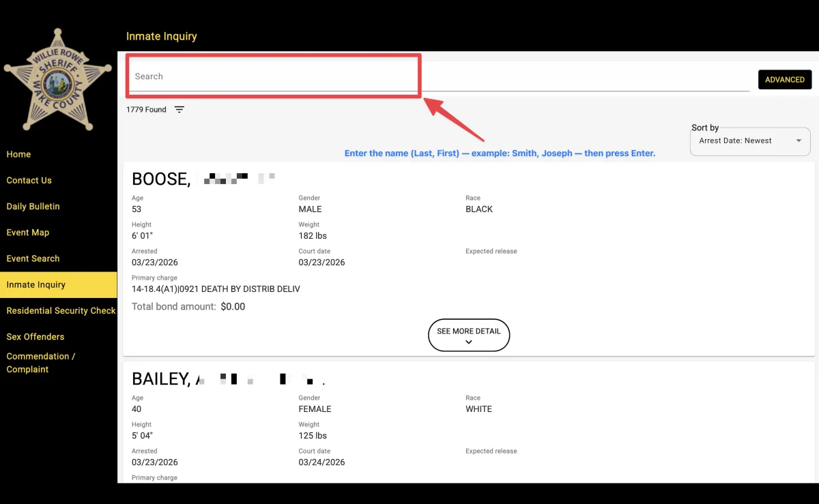The height and width of the screenshot is (504, 819).
Task: Select Inmate Inquiry in the sidebar
Action: [59, 284]
